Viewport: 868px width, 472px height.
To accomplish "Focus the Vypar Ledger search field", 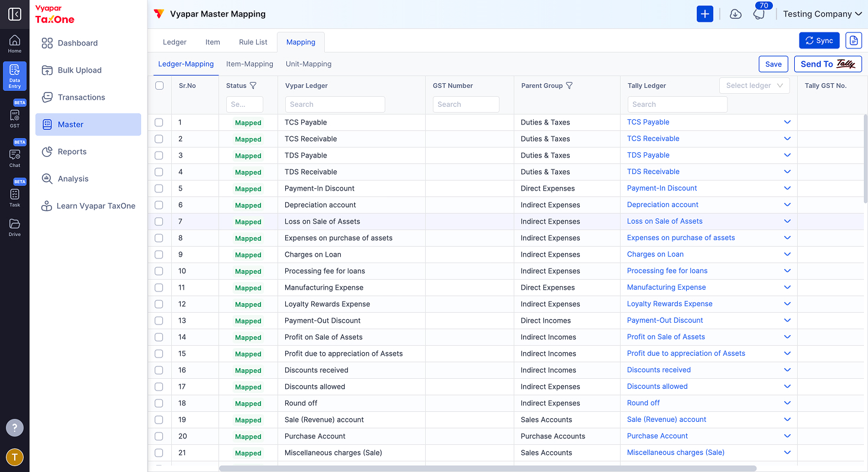I will pos(335,104).
